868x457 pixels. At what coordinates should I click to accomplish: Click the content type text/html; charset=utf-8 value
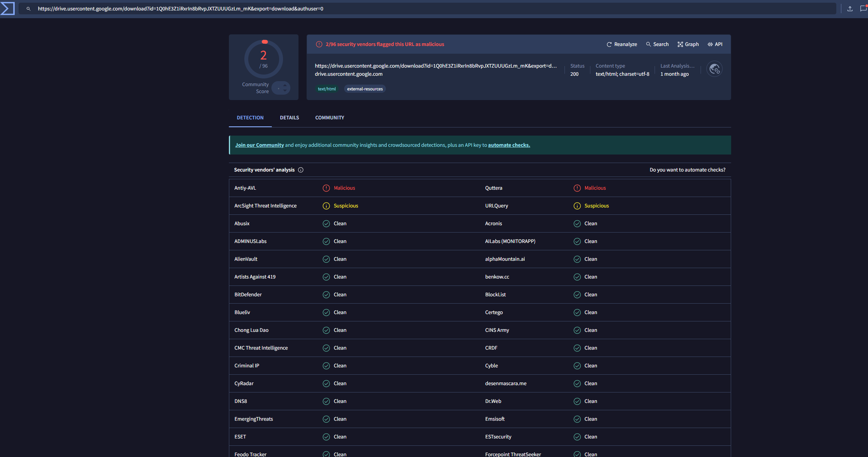point(622,74)
